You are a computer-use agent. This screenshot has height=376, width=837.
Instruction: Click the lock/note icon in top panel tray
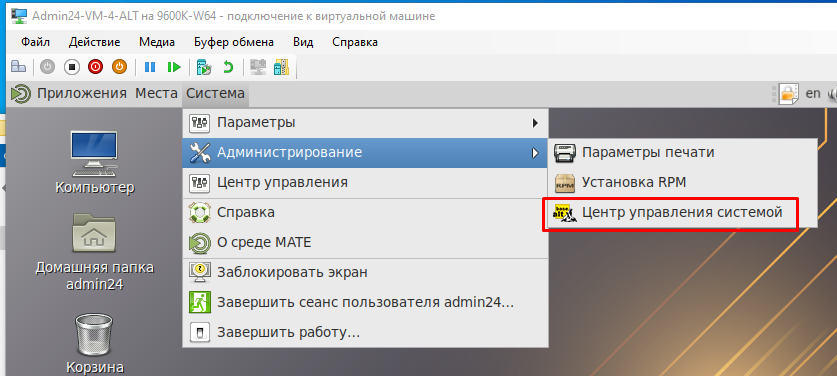[x=788, y=93]
